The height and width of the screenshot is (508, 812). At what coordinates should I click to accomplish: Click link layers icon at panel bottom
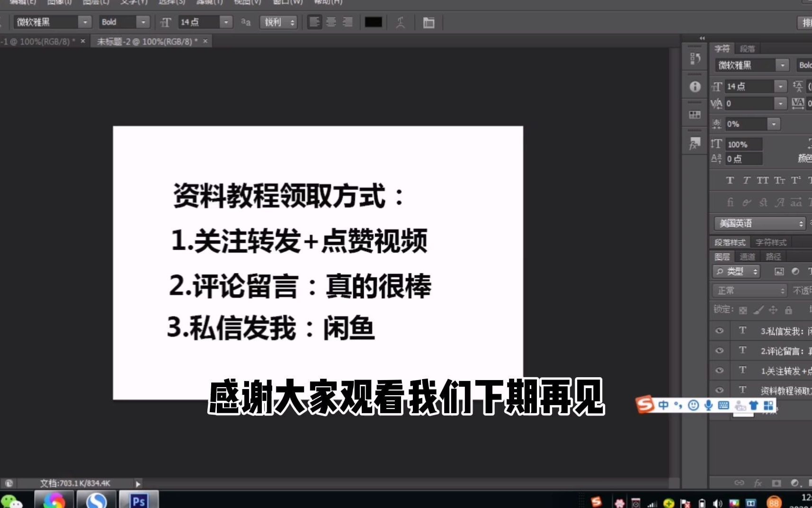[x=739, y=483]
